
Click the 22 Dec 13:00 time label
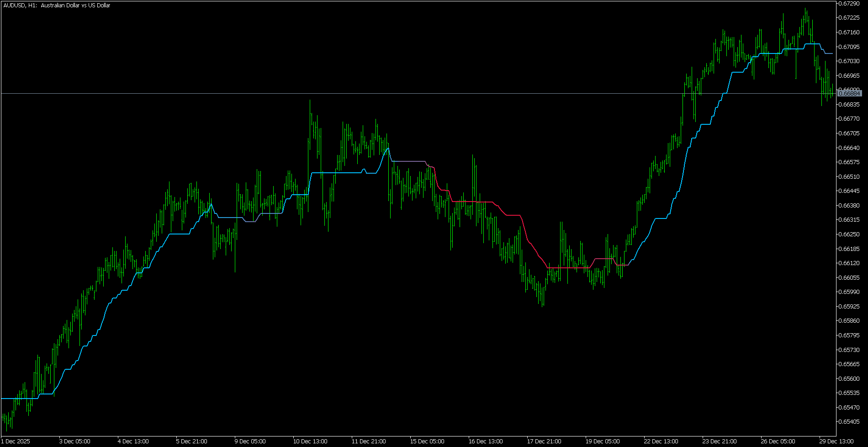click(x=661, y=442)
